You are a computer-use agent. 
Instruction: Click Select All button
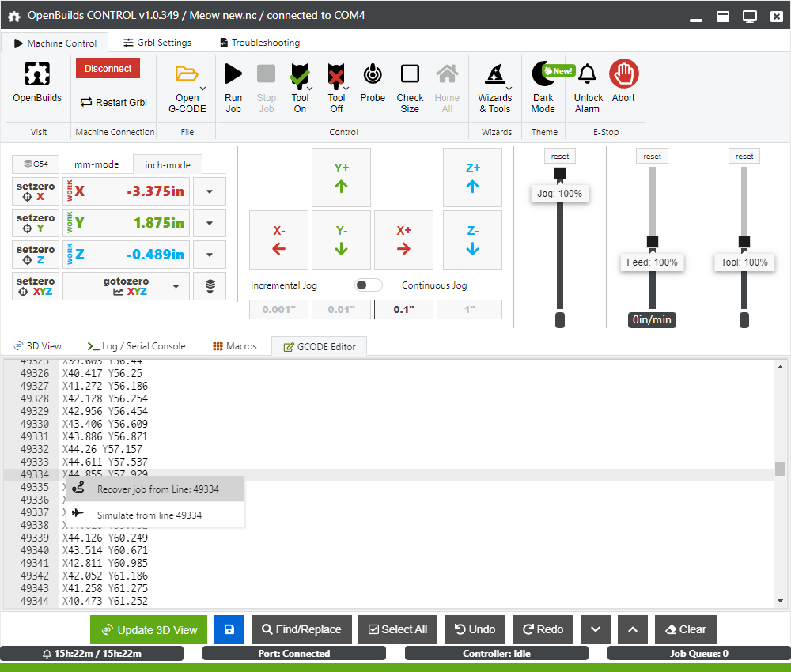click(x=398, y=629)
